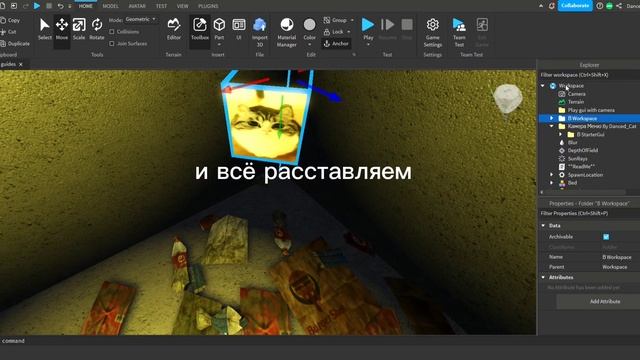Click the view selector cube in the viewport
The height and width of the screenshot is (360, 640).
507,98
